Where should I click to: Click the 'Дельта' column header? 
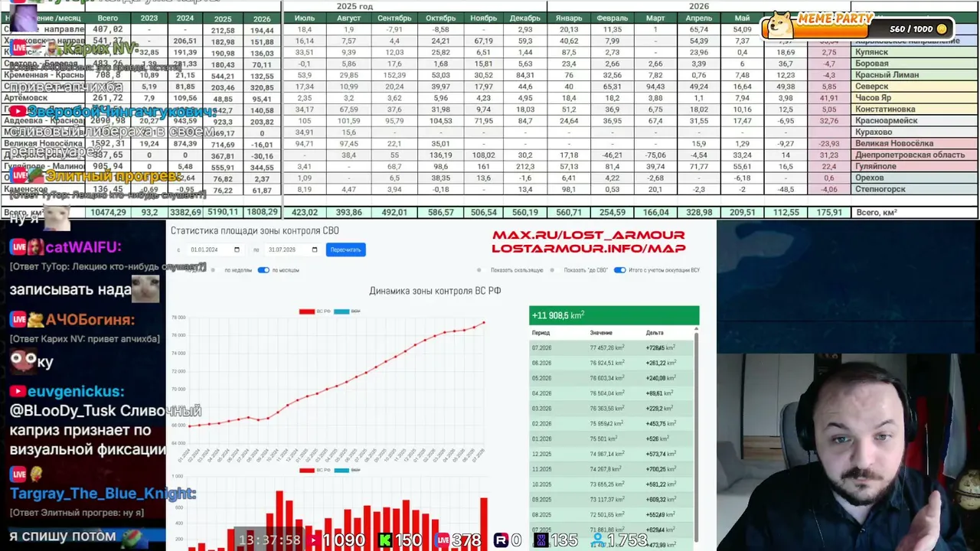pyautogui.click(x=655, y=333)
